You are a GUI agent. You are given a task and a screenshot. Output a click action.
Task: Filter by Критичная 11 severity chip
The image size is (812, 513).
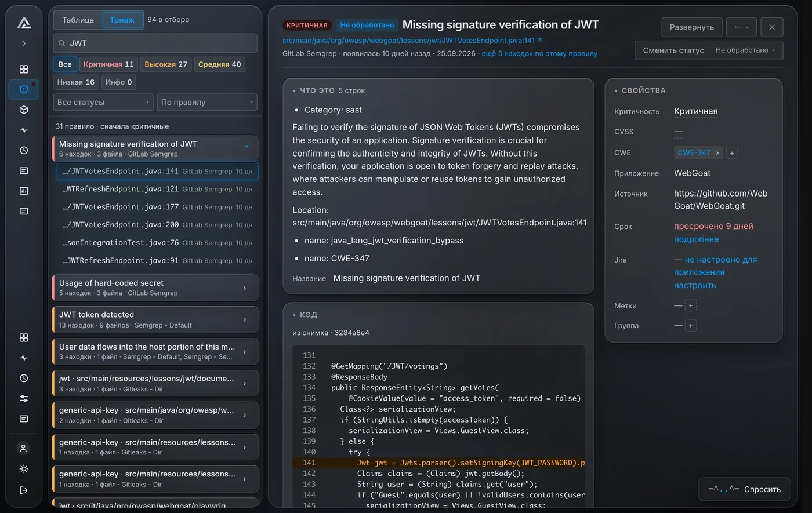(108, 64)
